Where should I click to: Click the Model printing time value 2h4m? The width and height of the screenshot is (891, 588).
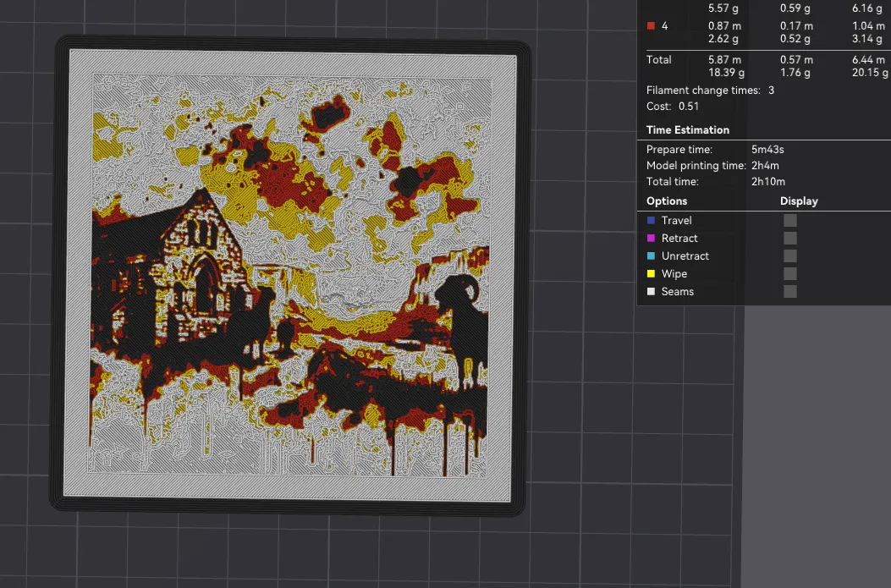765,165
